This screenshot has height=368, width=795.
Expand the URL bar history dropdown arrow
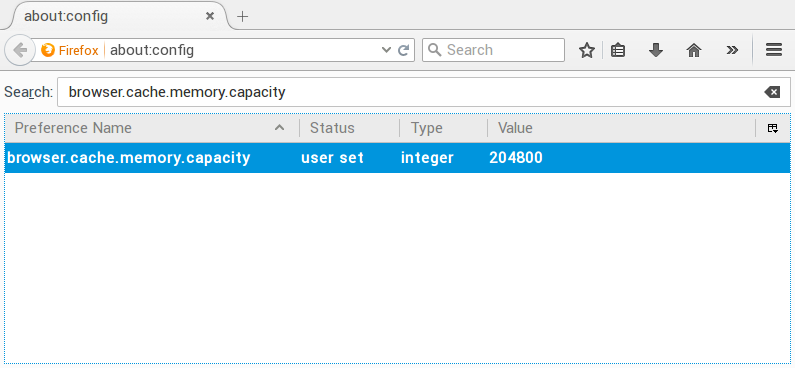click(386, 50)
